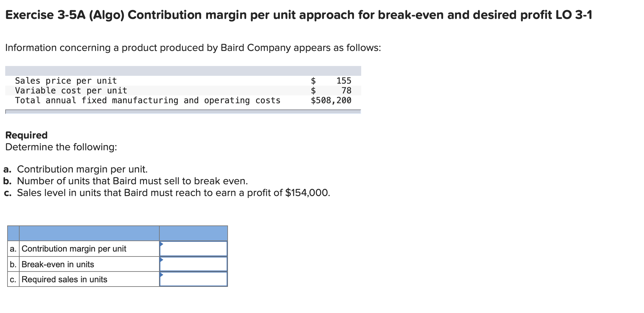Select item c about $154,000 profit
Viewport: 644px width, 313px height.
point(167,193)
